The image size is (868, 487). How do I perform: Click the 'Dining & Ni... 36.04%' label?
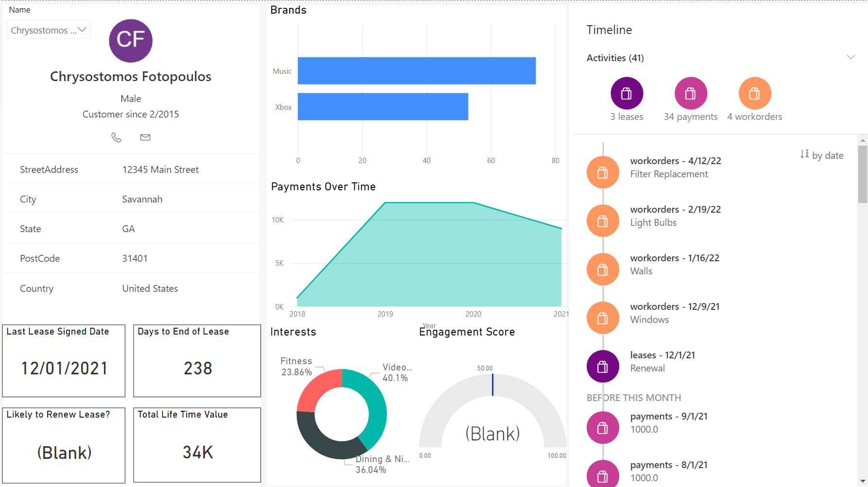tap(382, 464)
